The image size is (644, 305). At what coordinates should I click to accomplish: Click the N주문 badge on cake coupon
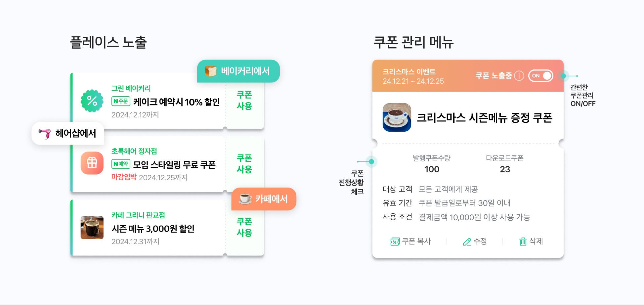coord(121,101)
